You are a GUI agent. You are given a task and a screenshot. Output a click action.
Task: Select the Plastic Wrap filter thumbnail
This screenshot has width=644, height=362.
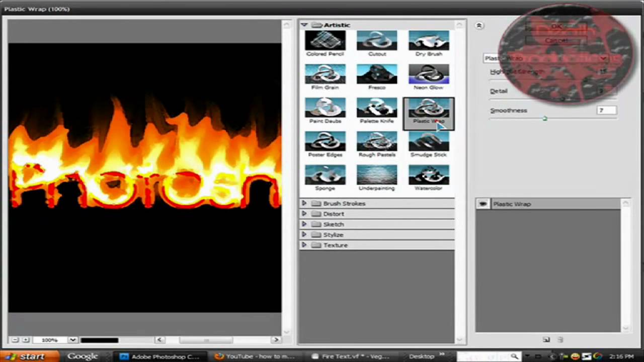429,113
